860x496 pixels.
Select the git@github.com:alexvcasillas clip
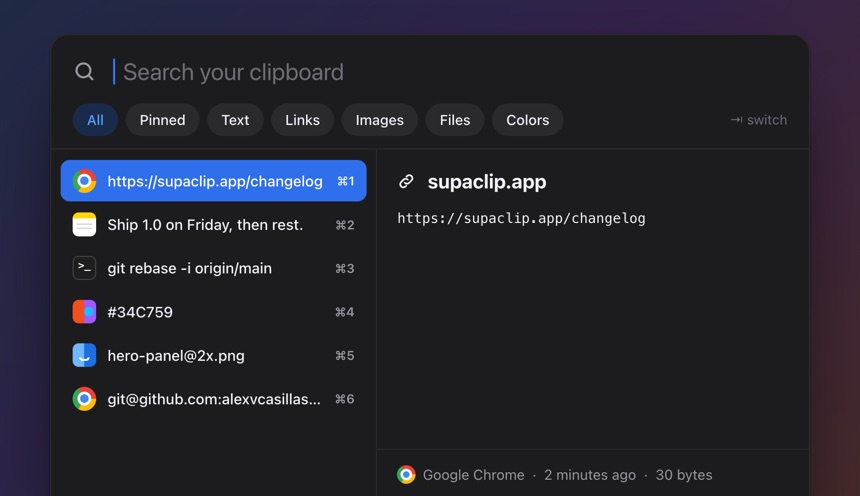point(213,399)
